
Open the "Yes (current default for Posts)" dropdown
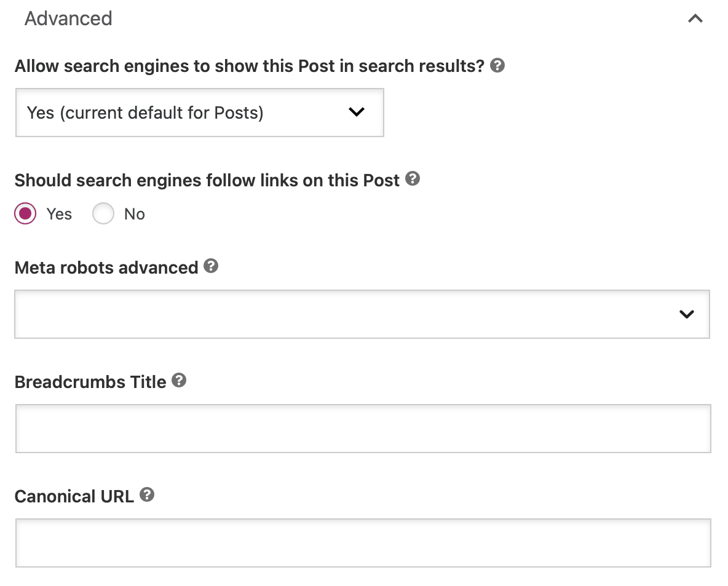200,113
